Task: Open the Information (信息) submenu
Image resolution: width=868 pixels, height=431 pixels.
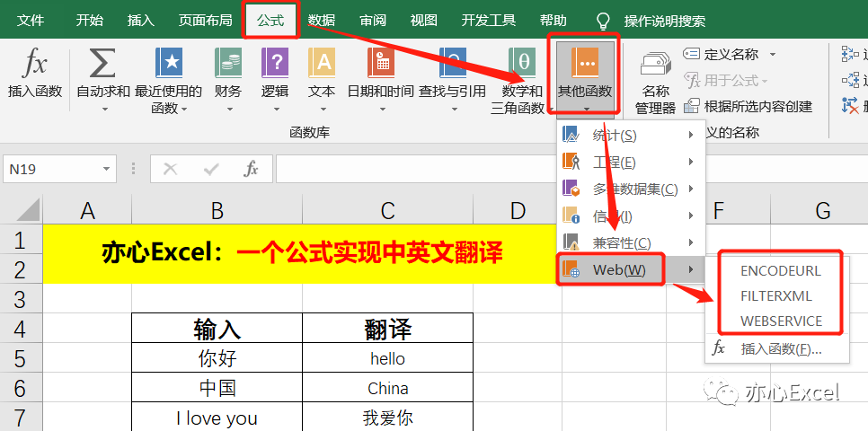Action: pos(631,215)
